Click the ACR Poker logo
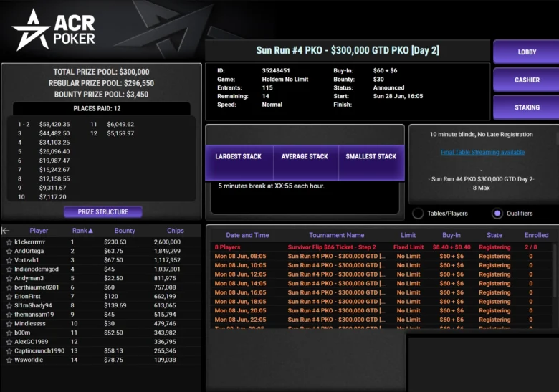The image size is (559, 392). pyautogui.click(x=54, y=29)
